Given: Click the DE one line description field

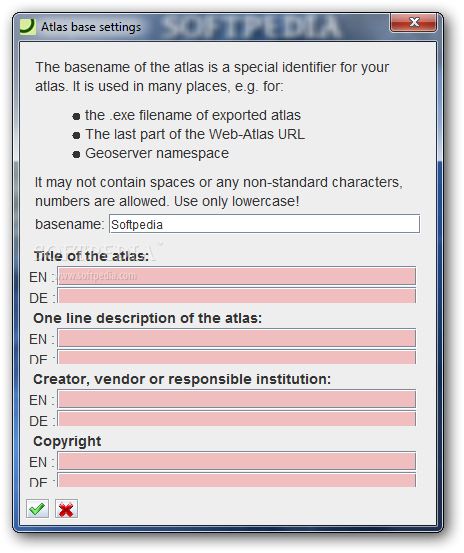Looking at the screenshot, I should click(x=237, y=357).
